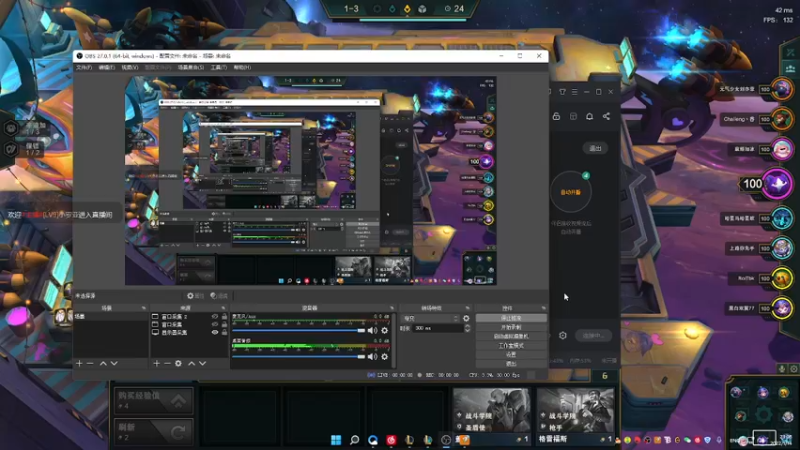Viewport: 800px width, 450px height.
Task: Open 文件(F) menu in OBS
Action: coord(84,67)
